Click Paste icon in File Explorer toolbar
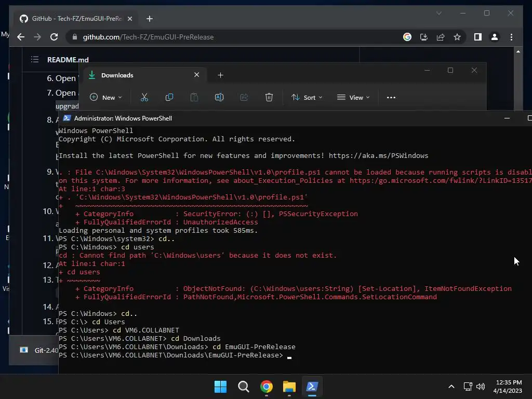This screenshot has height=399, width=532. pos(194,97)
